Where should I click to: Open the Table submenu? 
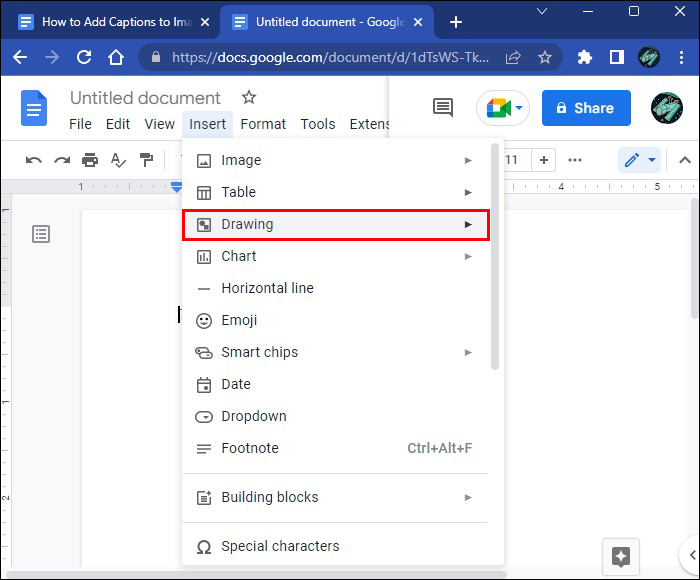335,192
